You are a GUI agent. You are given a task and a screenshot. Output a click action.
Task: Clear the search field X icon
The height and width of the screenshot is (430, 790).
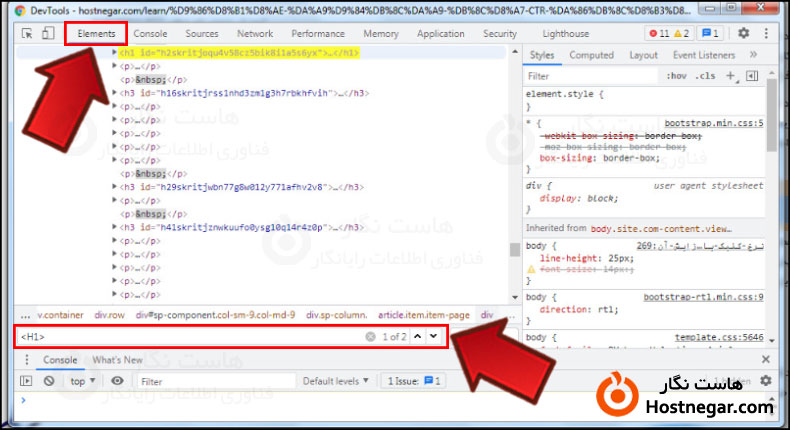[x=370, y=337]
